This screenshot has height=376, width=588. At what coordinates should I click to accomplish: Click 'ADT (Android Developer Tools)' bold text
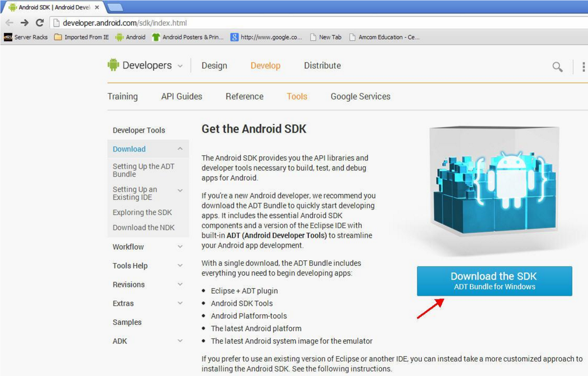pyautogui.click(x=277, y=235)
